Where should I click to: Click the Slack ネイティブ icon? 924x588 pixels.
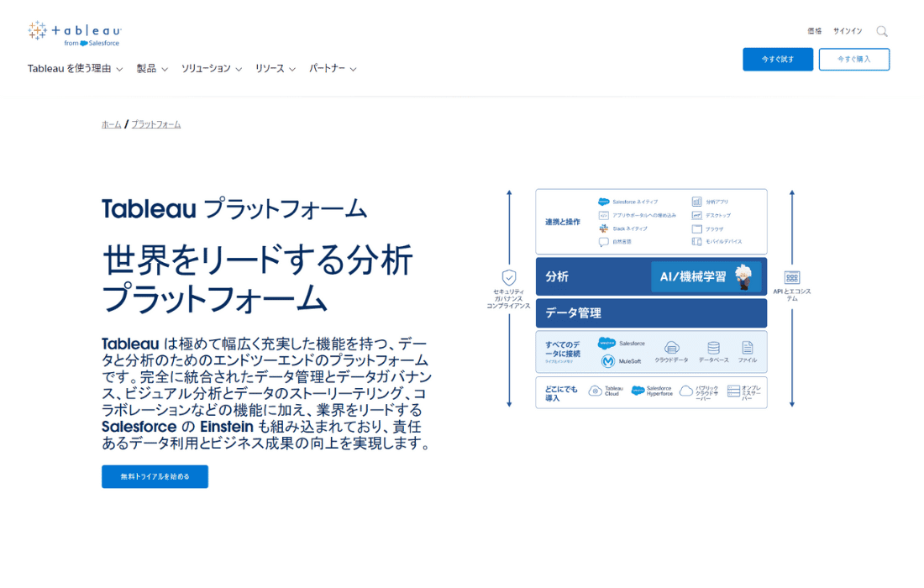pos(603,228)
